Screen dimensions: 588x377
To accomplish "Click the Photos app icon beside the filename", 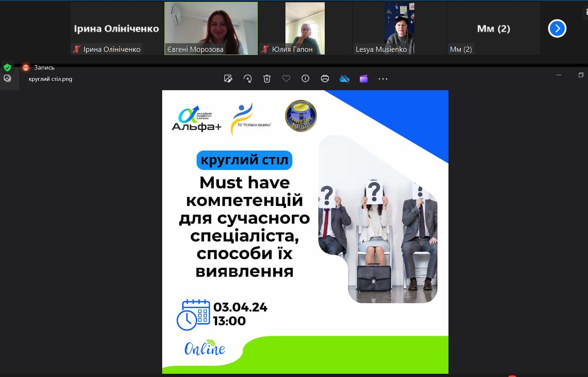I will (7, 78).
